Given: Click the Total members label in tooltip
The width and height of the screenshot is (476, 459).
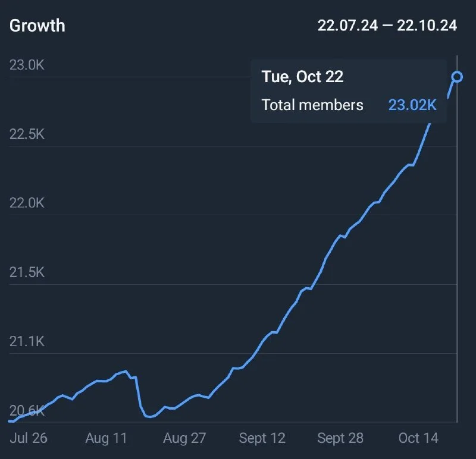Looking at the screenshot, I should pyautogui.click(x=312, y=105).
